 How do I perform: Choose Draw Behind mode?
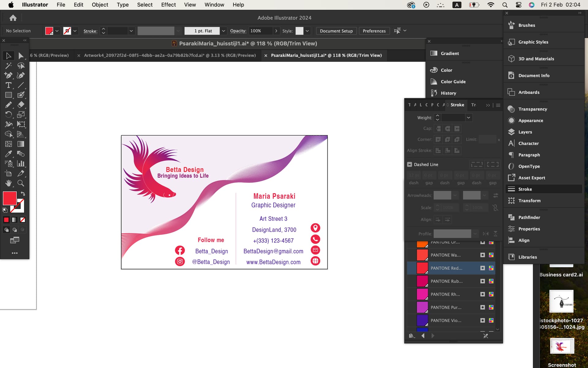14,230
